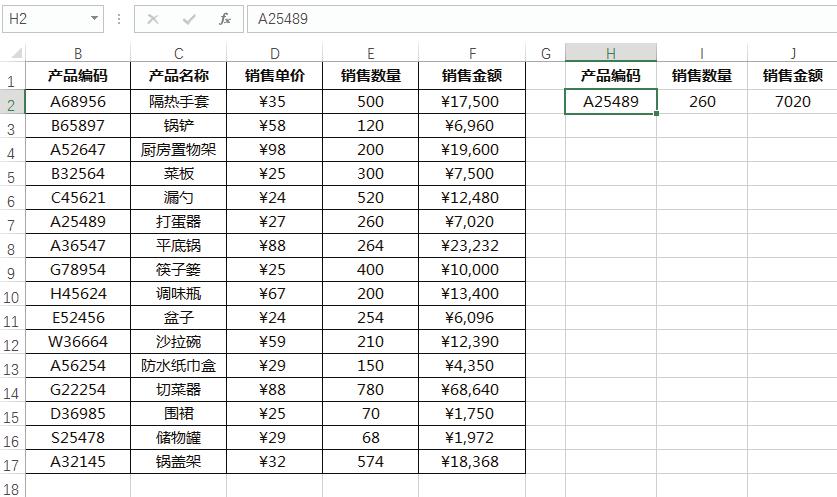Click cell G78954
This screenshot has width=837, height=497.
pyautogui.click(x=78, y=270)
